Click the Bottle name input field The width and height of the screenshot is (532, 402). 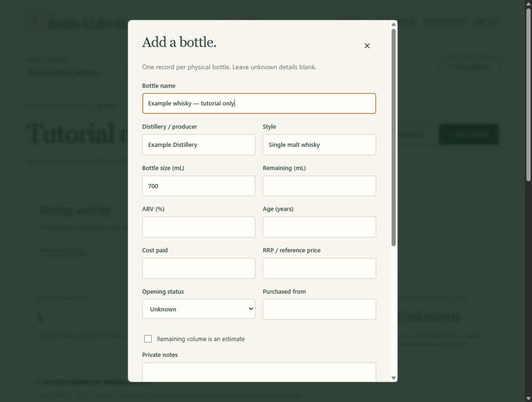(x=259, y=104)
